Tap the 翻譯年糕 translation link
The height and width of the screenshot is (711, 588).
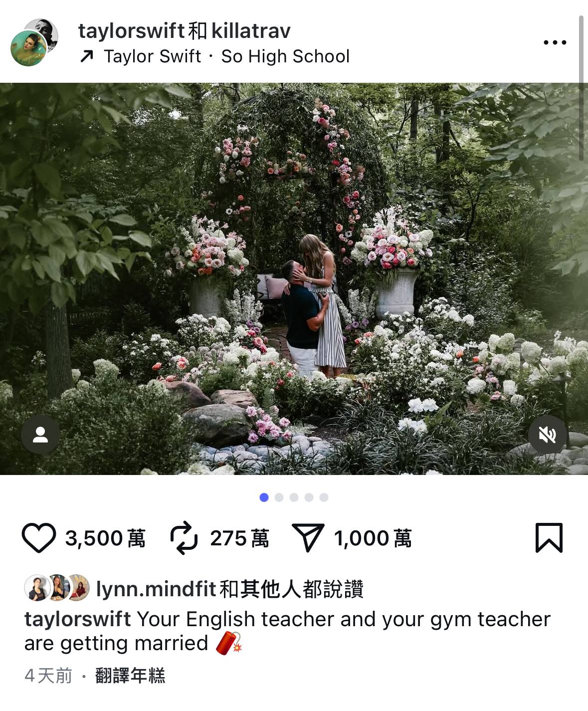click(x=130, y=676)
